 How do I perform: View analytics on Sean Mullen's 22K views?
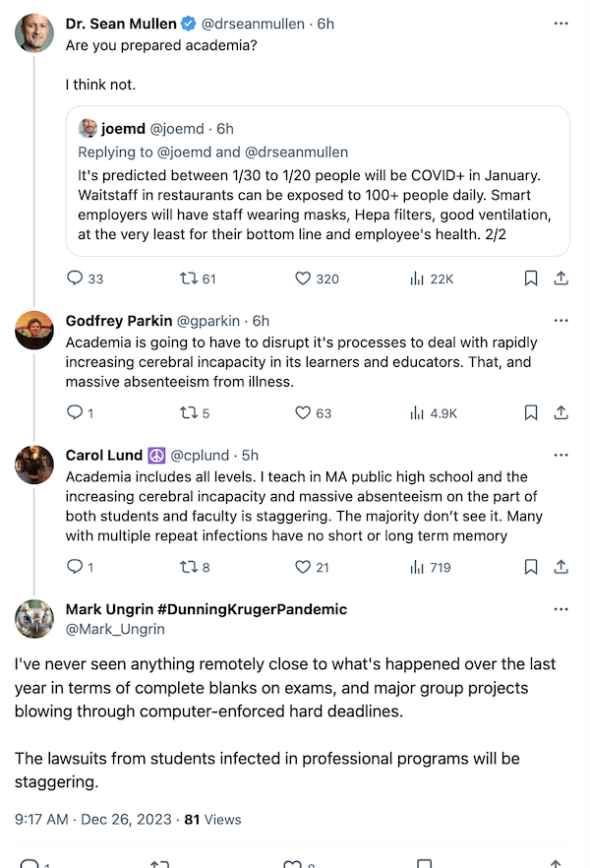point(431,279)
